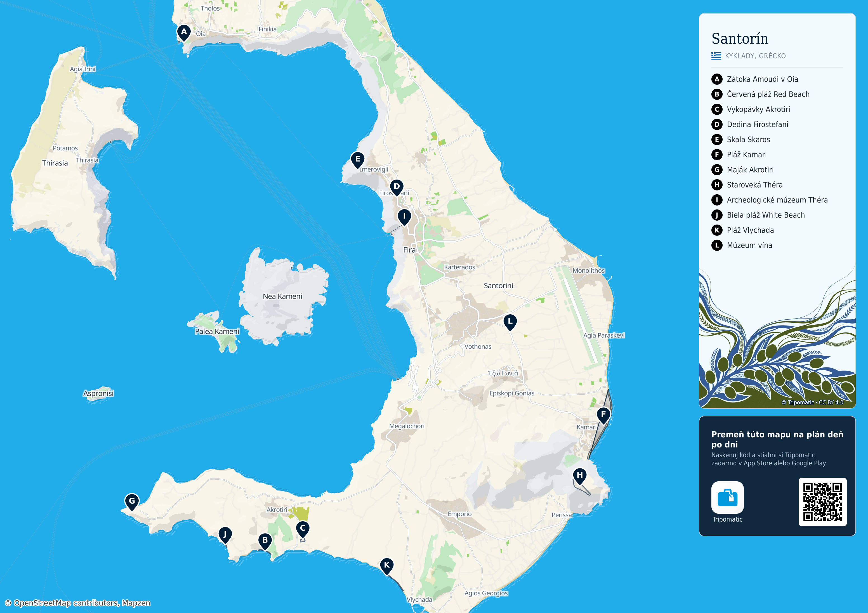
Task: Click the 'Aspronisi' islet label
Action: 98,393
